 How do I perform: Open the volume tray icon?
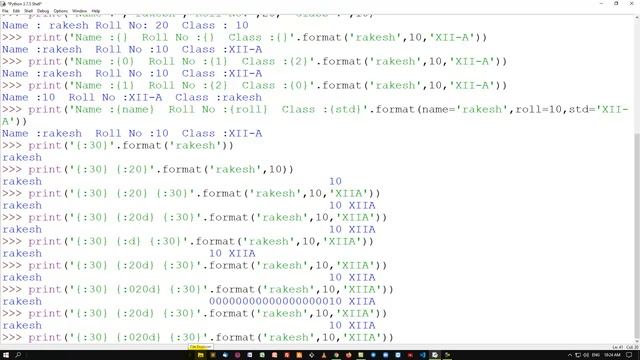[x=586, y=355]
